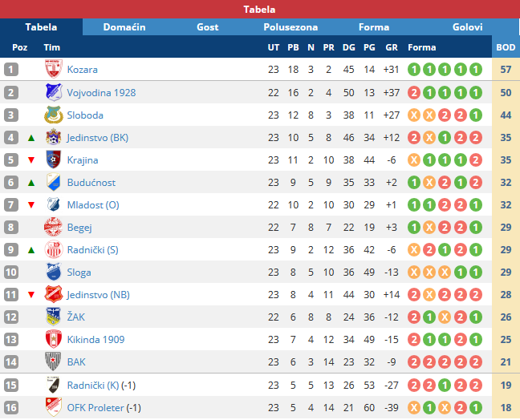Click the Kikinda 1909 club crest
520x420 pixels.
(53, 339)
